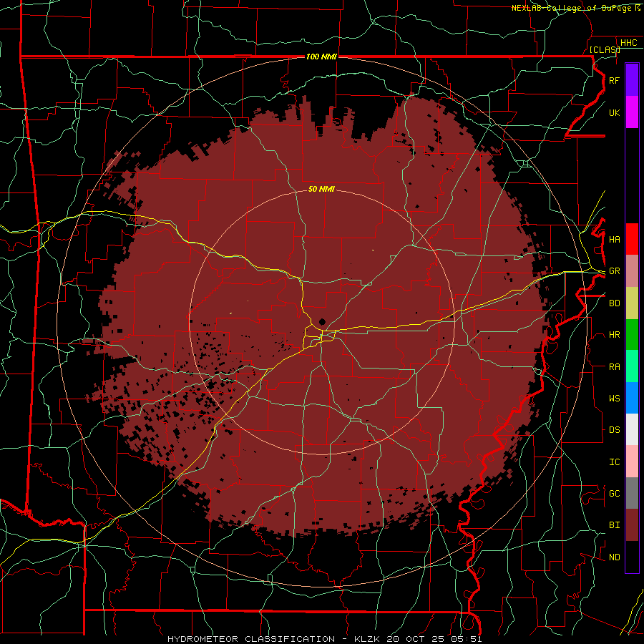Click the GR legend label
The height and width of the screenshot is (644, 644).
coord(614,271)
